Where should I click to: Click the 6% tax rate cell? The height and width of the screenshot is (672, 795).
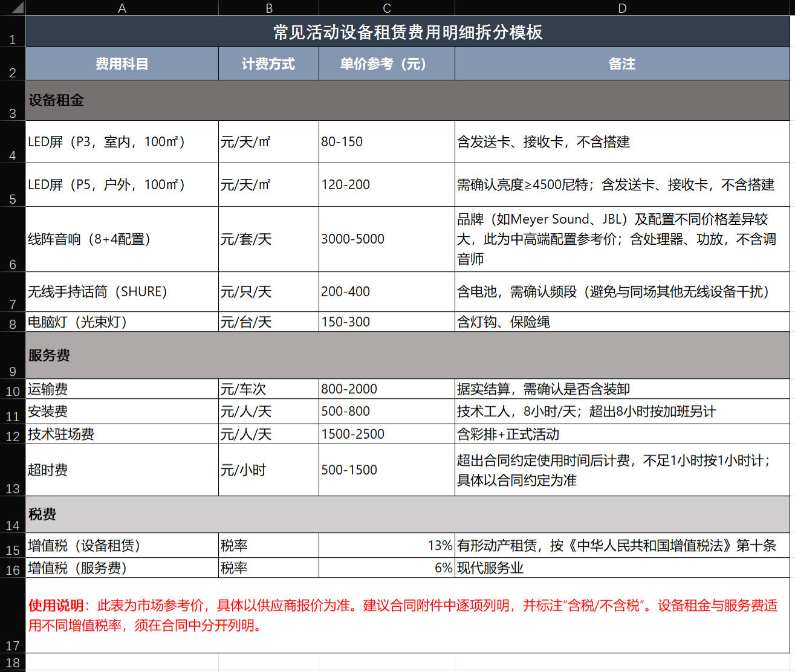coord(387,568)
